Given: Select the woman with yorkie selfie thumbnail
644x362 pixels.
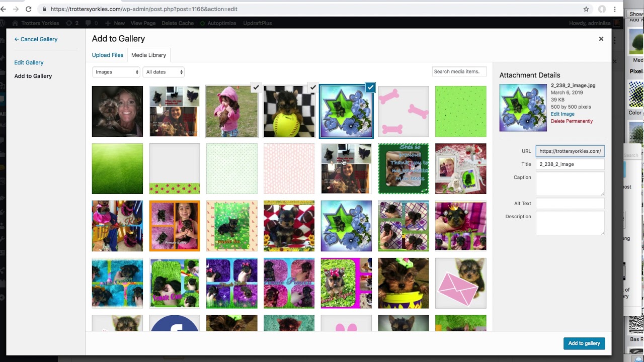Looking at the screenshot, I should pyautogui.click(x=117, y=111).
